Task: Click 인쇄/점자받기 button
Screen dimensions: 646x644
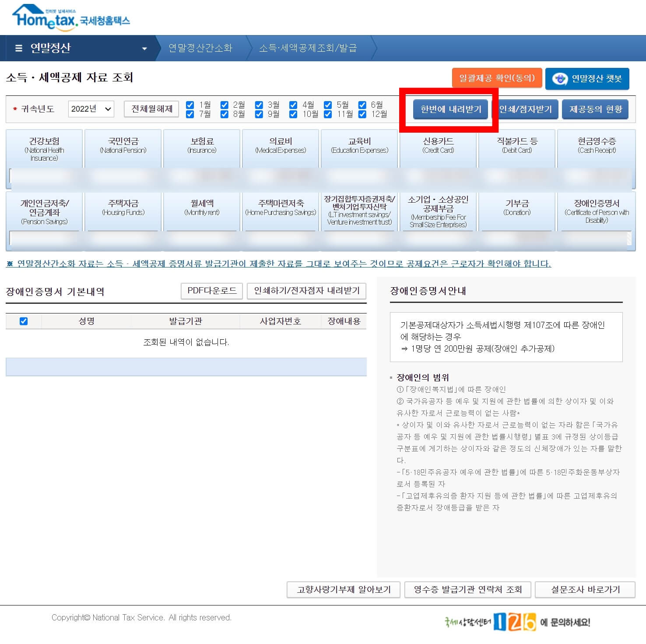Action: point(525,109)
